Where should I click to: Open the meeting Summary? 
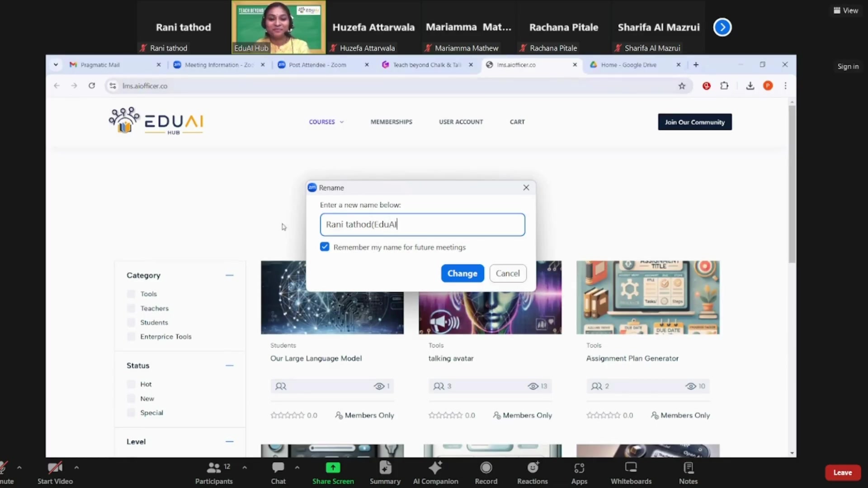coord(385,473)
